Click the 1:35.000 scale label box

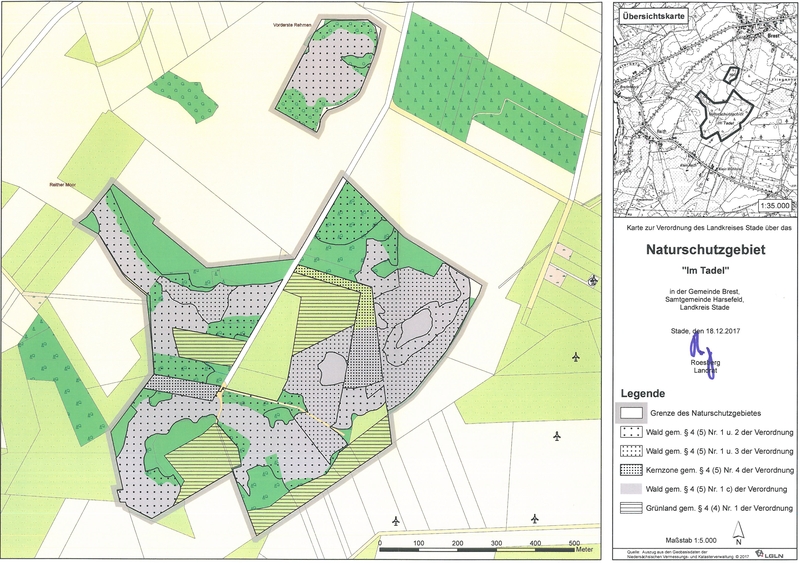pyautogui.click(x=773, y=204)
